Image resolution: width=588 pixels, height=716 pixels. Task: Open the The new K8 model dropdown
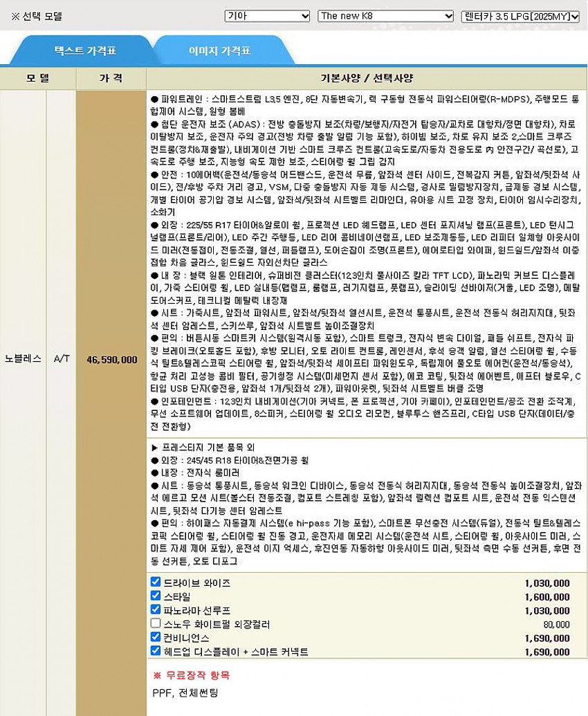point(385,16)
